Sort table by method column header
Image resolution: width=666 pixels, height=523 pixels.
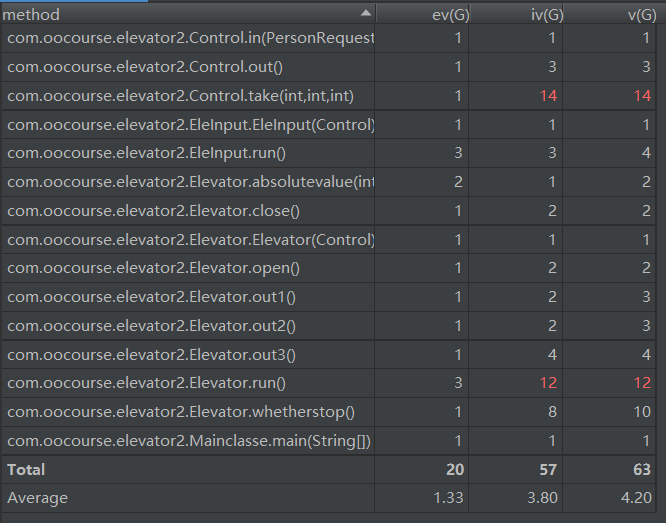click(150, 15)
